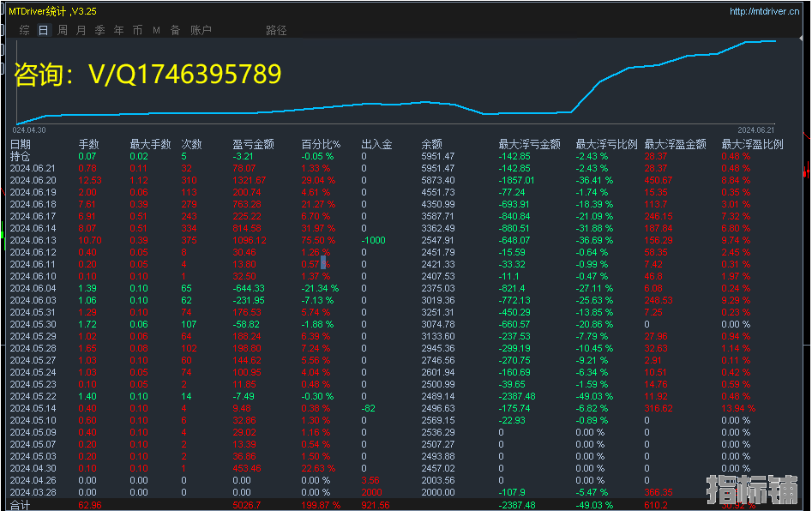Click the 最大浮亏金额 column header
Screen dimensions: 812x511
tap(529, 144)
